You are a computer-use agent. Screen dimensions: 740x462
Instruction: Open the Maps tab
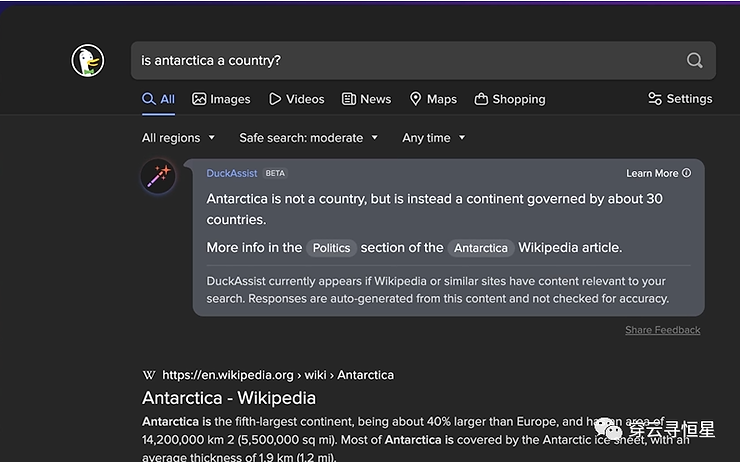click(x=433, y=99)
